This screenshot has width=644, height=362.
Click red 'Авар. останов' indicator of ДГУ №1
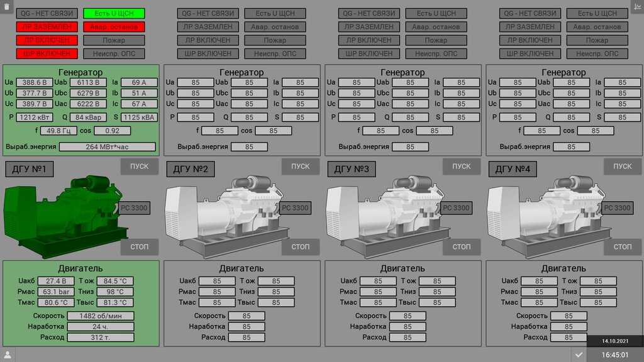click(x=114, y=26)
